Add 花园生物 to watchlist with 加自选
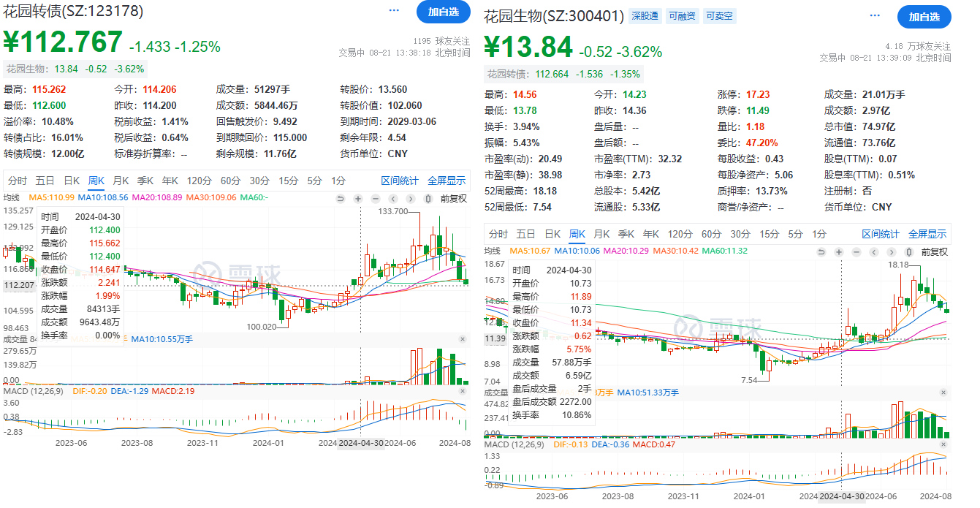 click(x=924, y=17)
